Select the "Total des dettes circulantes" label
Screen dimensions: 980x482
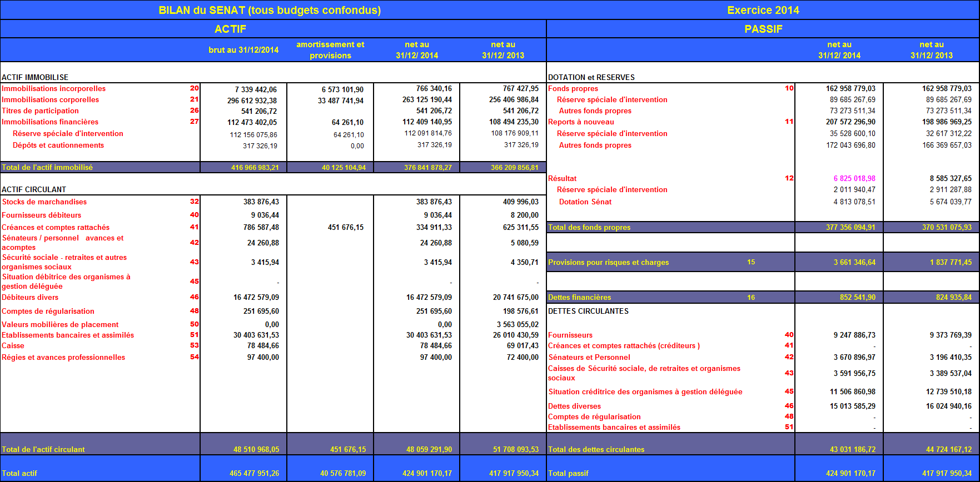tap(596, 449)
